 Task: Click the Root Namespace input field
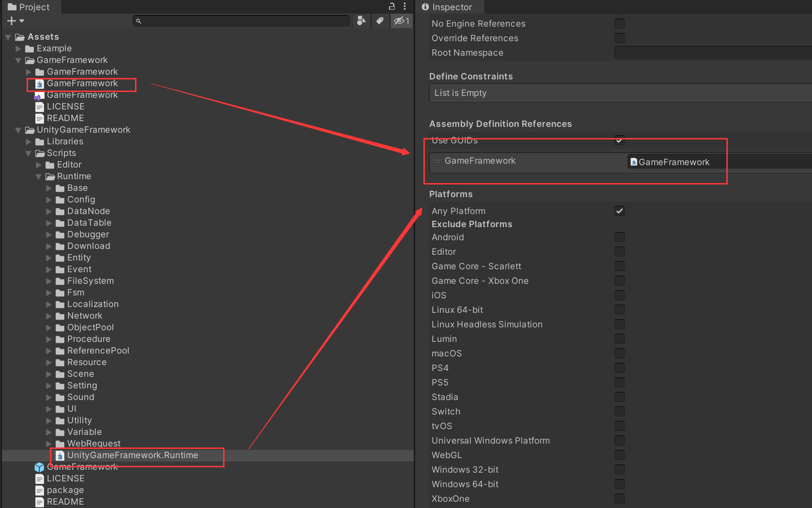click(x=713, y=53)
